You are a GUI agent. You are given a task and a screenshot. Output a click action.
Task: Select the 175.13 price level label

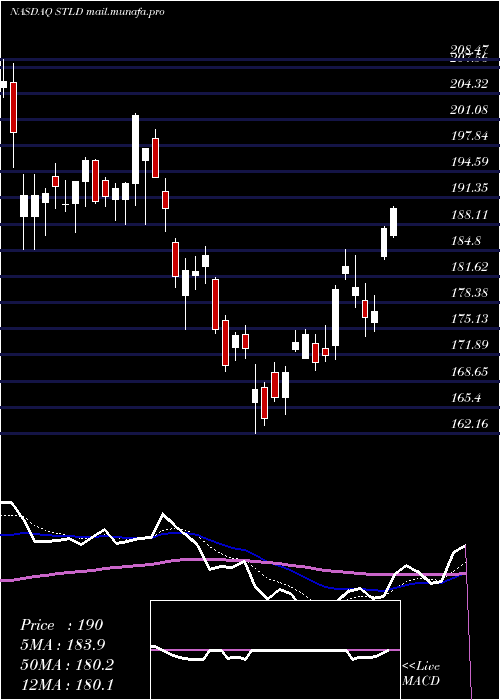click(x=469, y=319)
